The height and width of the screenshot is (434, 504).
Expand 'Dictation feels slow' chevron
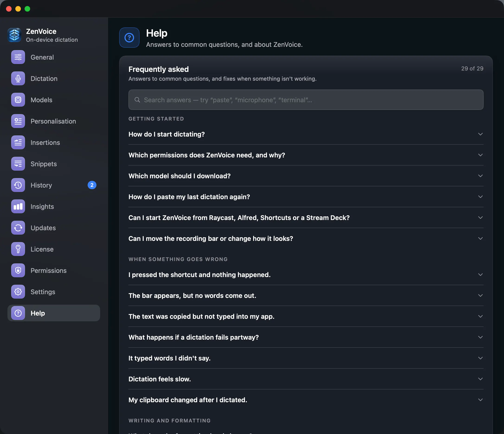point(480,379)
